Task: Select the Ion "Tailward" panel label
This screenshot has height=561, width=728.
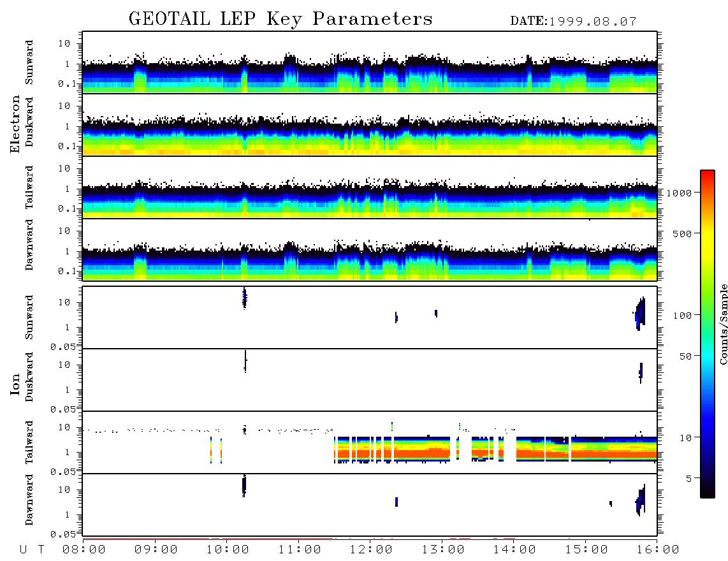Action: [x=29, y=442]
